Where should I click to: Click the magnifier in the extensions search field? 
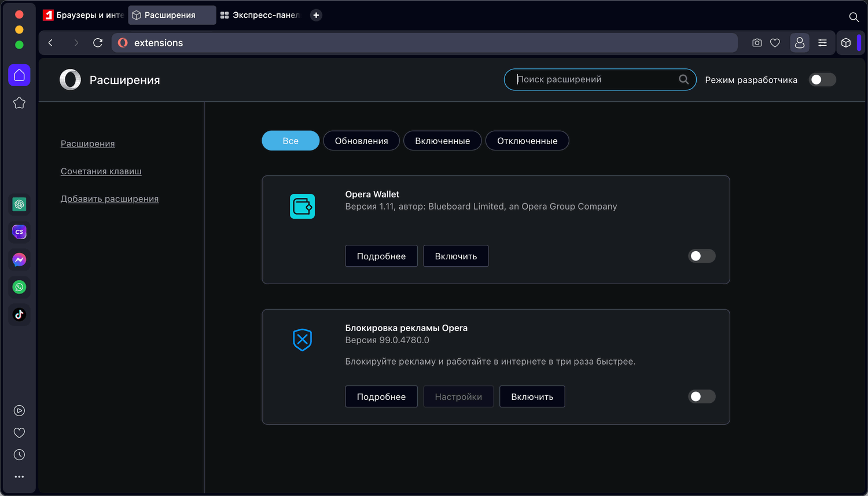coord(683,80)
